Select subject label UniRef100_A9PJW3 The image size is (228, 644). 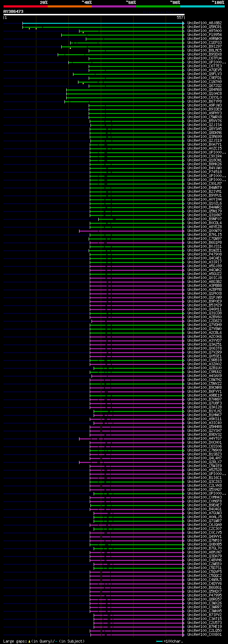(204, 105)
